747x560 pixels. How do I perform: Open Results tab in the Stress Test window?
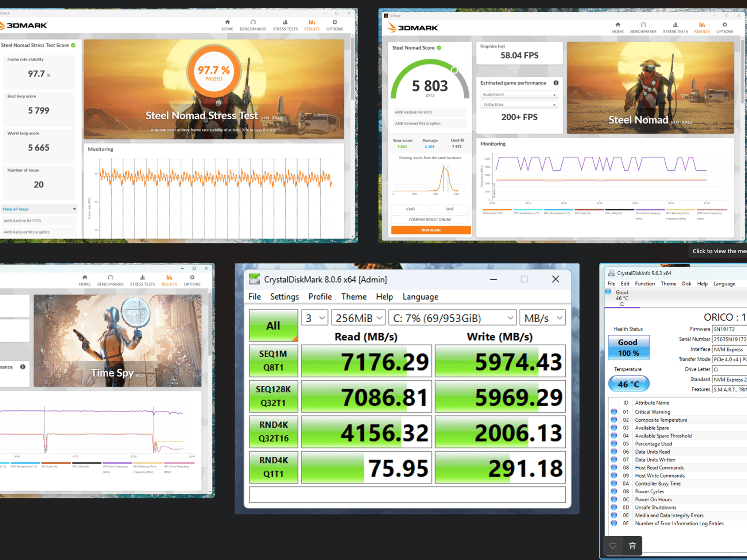[312, 25]
